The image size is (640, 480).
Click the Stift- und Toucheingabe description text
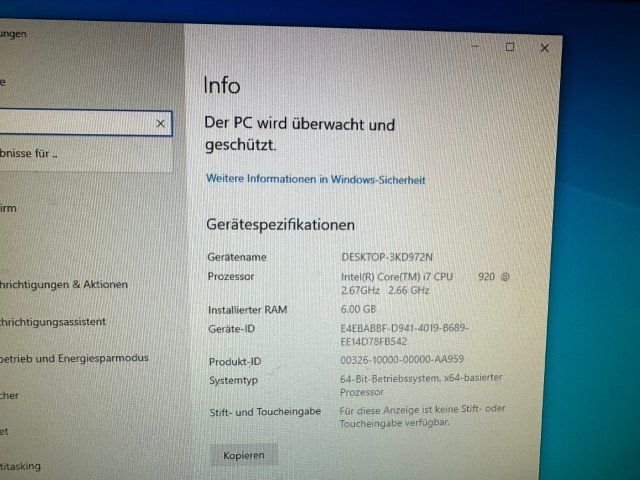point(422,416)
